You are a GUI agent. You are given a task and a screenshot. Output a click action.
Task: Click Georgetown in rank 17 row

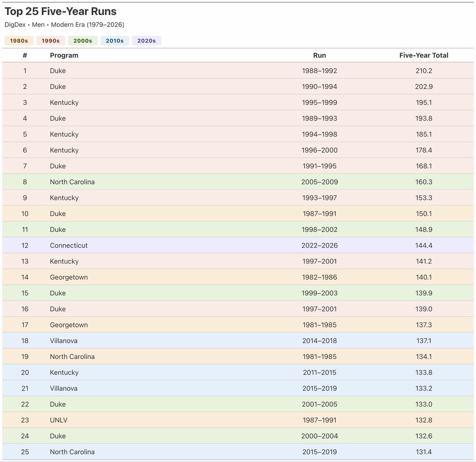coord(69,325)
